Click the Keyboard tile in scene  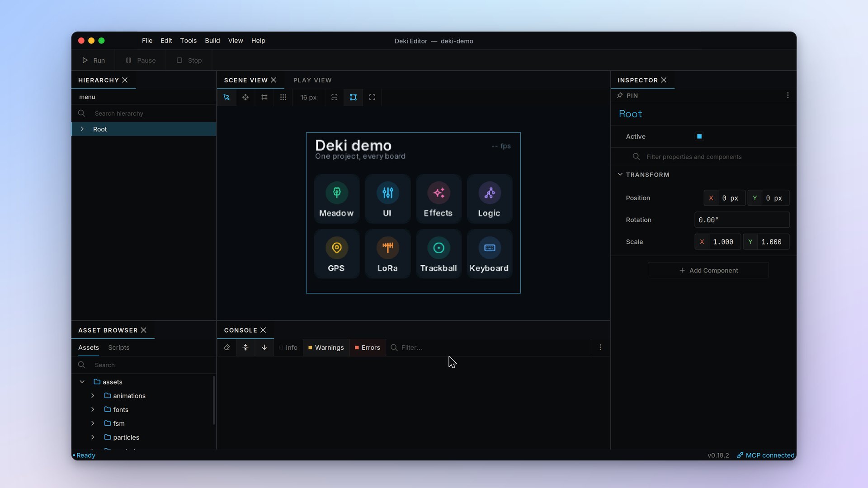tap(490, 253)
